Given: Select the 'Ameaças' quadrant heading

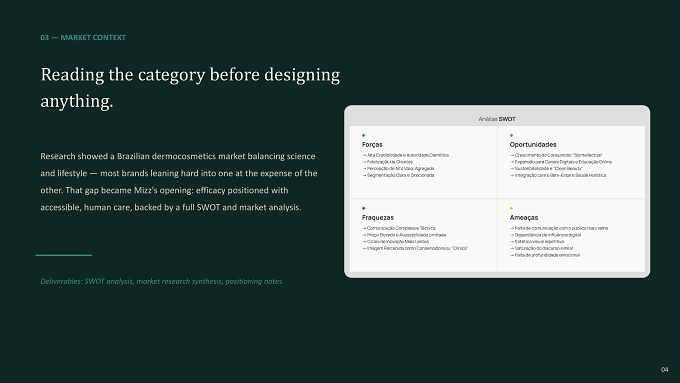Looking at the screenshot, I should coord(524,217).
